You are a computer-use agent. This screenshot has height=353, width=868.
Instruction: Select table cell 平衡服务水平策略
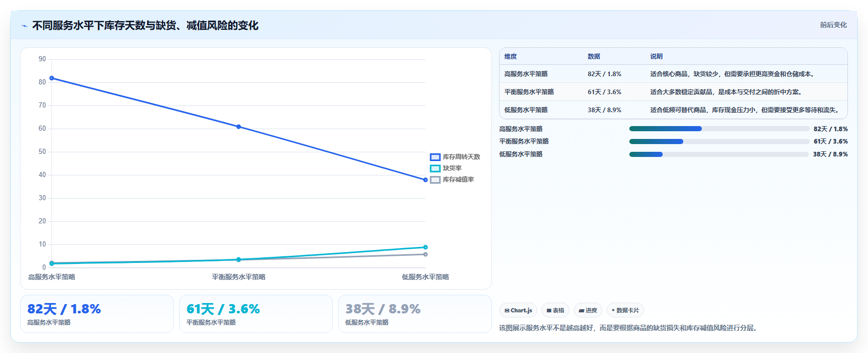tap(529, 92)
